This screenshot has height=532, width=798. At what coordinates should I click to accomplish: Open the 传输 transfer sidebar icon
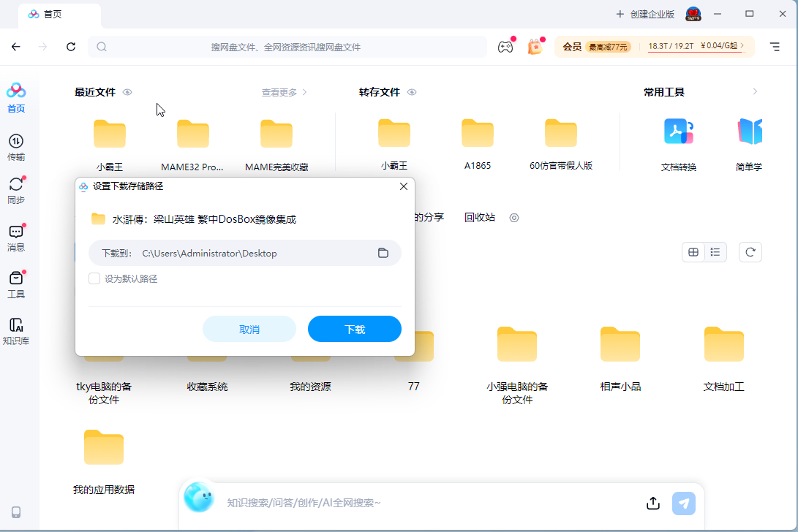(x=15, y=146)
